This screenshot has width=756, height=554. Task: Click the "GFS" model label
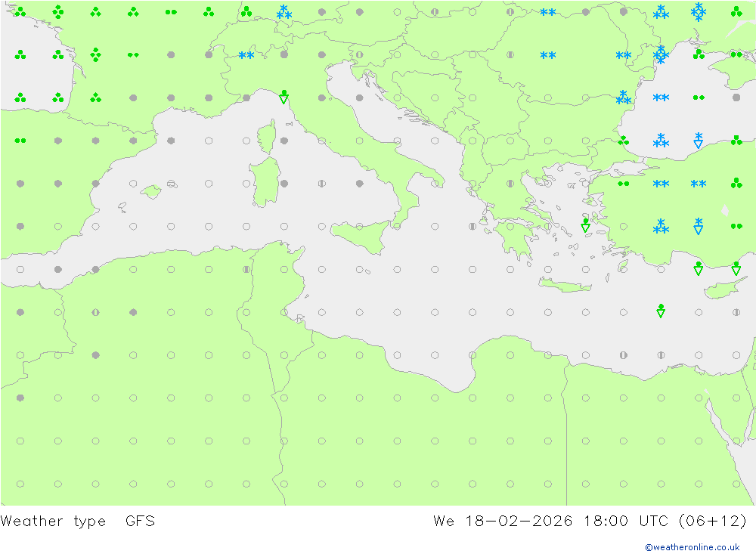pyautogui.click(x=141, y=522)
